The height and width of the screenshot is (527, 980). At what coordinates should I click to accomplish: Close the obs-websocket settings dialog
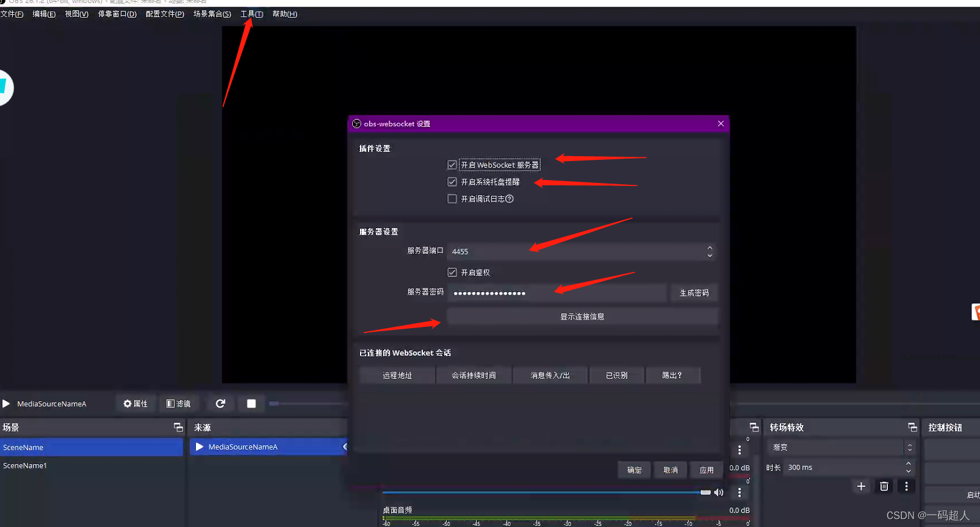[721, 123]
